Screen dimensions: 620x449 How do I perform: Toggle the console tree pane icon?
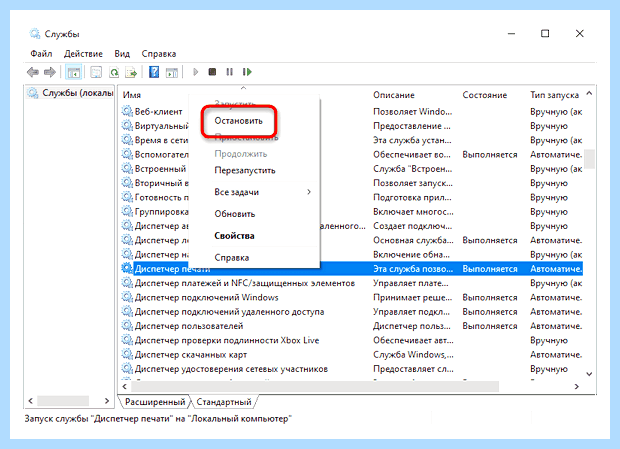click(x=74, y=72)
